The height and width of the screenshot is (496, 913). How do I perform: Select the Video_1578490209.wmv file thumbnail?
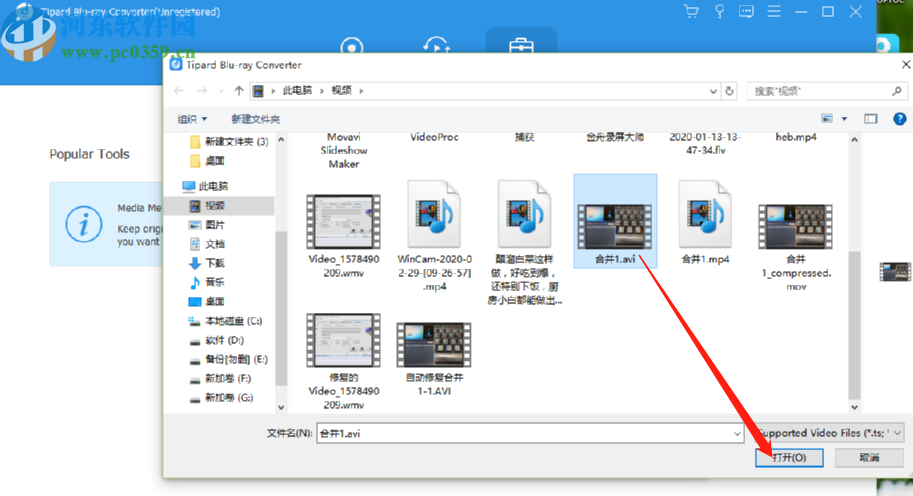(344, 222)
